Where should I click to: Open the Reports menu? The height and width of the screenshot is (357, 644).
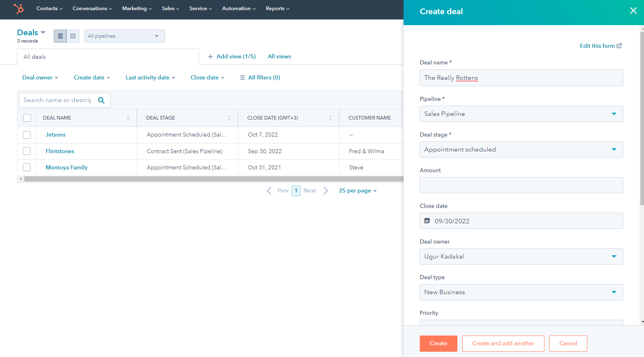[277, 9]
